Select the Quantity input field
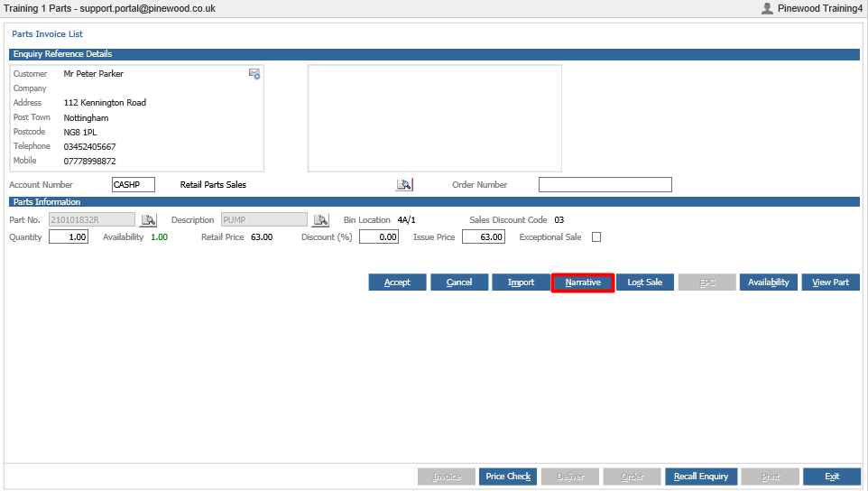 pyautogui.click(x=69, y=236)
